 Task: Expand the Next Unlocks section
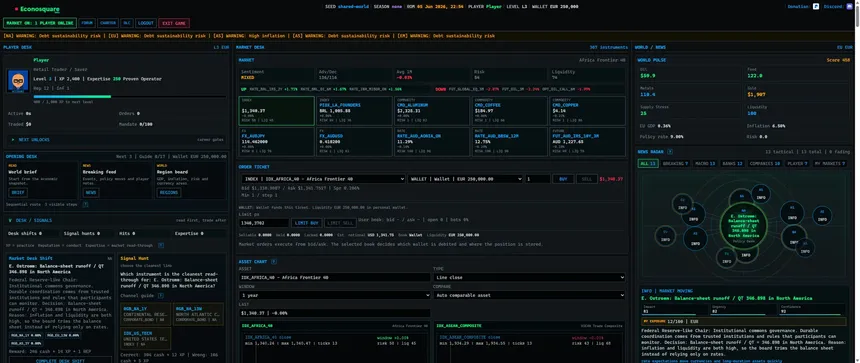pyautogui.click(x=117, y=140)
